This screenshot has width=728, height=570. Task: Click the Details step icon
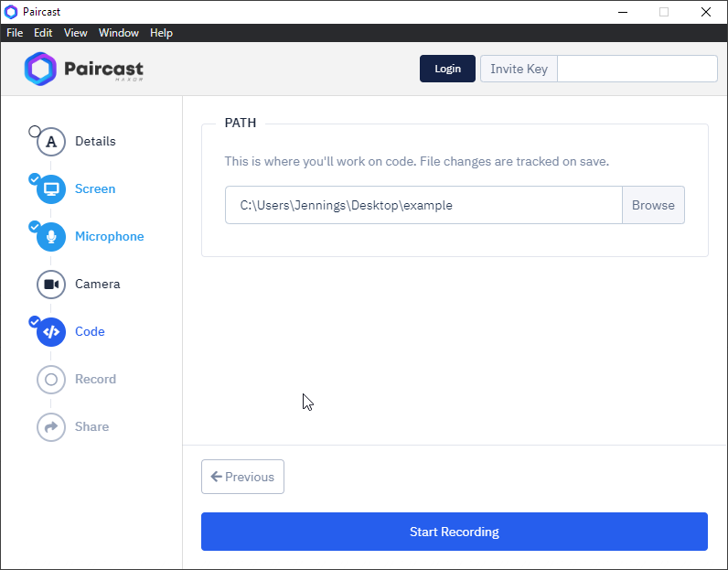click(51, 142)
